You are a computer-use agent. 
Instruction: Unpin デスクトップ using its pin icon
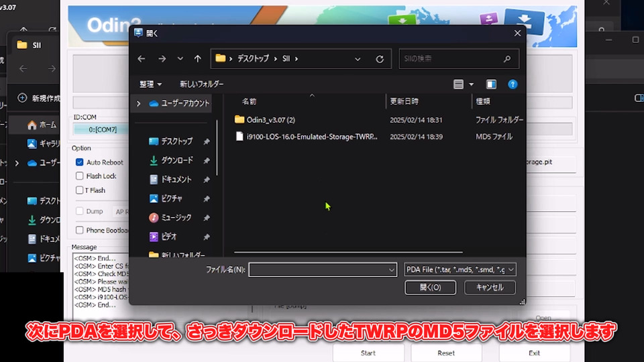pos(206,141)
